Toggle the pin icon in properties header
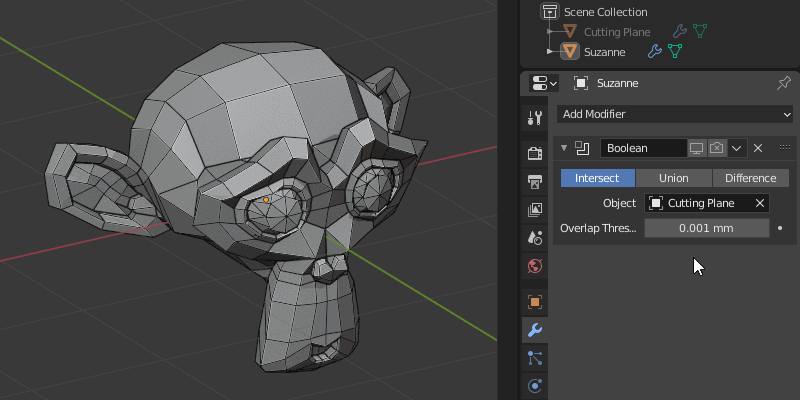Screen dimensions: 800x400 click(x=784, y=83)
